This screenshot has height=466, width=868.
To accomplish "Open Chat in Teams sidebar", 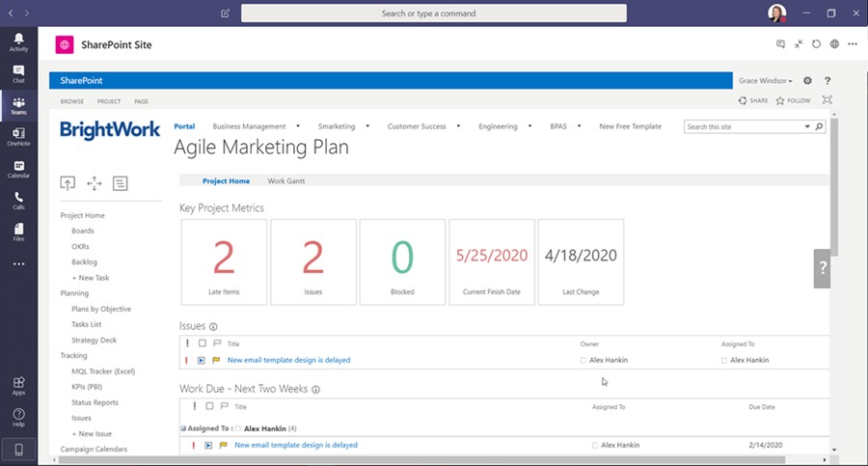I will [19, 73].
